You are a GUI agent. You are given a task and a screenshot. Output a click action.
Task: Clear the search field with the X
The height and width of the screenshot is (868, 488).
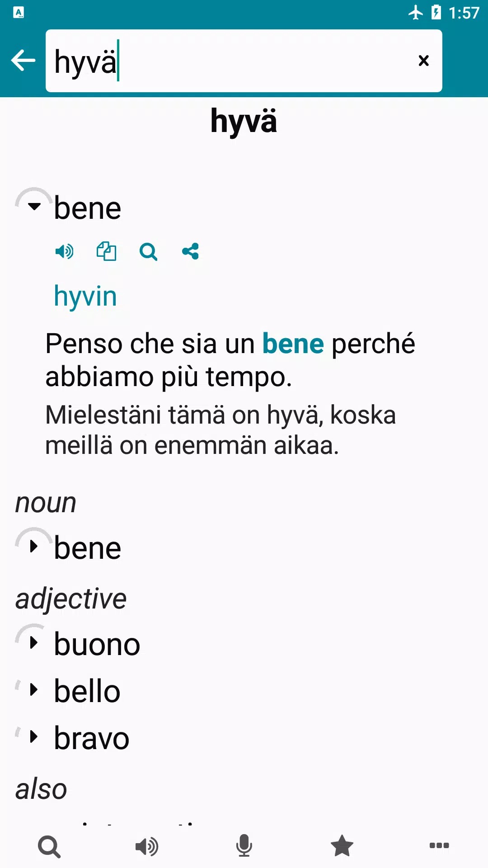423,61
